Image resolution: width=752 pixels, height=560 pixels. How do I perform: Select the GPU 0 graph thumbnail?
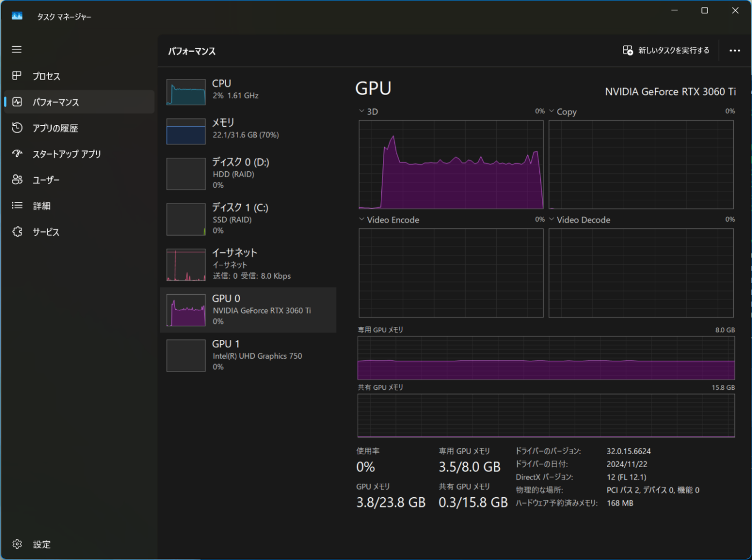tap(186, 310)
